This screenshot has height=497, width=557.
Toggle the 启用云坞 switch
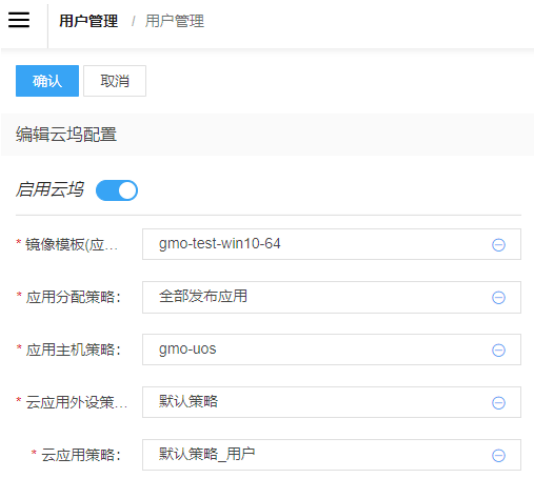click(x=117, y=190)
